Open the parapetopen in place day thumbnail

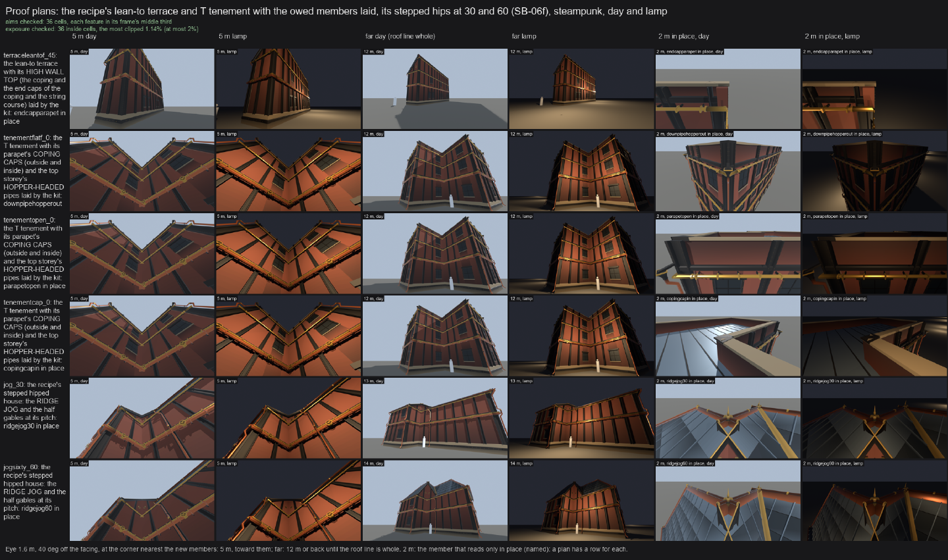pyautogui.click(x=728, y=253)
